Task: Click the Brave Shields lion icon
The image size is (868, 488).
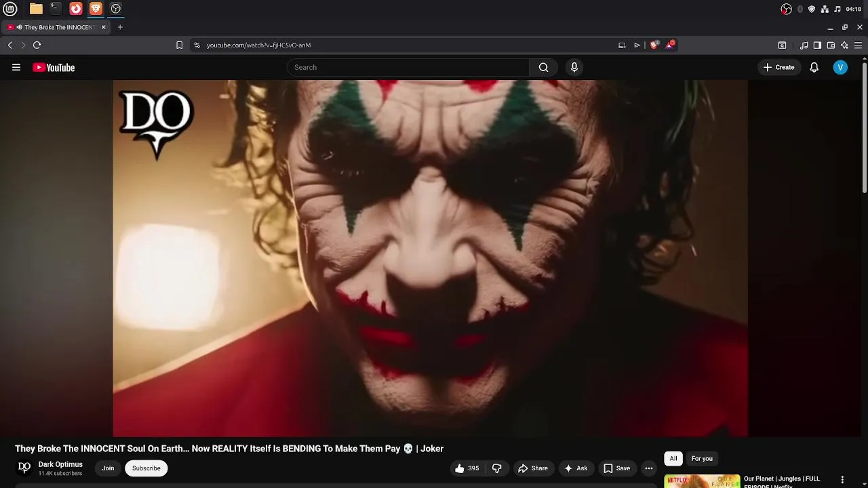Action: coord(654,45)
